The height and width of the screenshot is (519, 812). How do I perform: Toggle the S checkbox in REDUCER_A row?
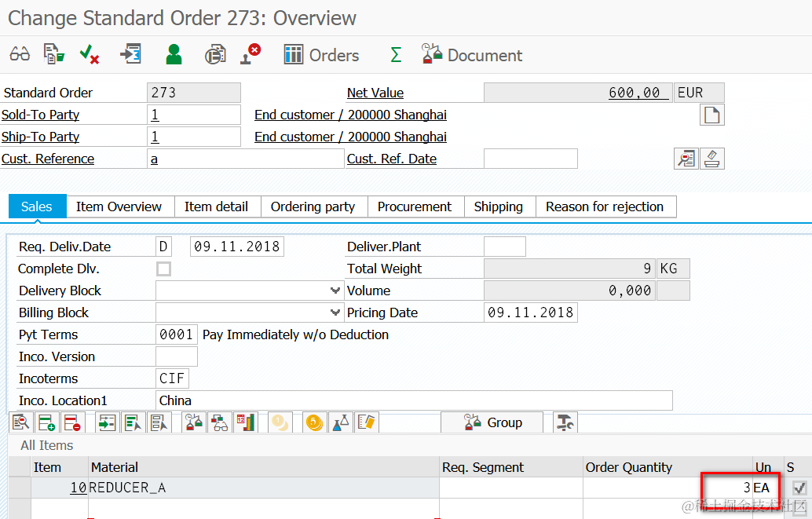pos(799,488)
